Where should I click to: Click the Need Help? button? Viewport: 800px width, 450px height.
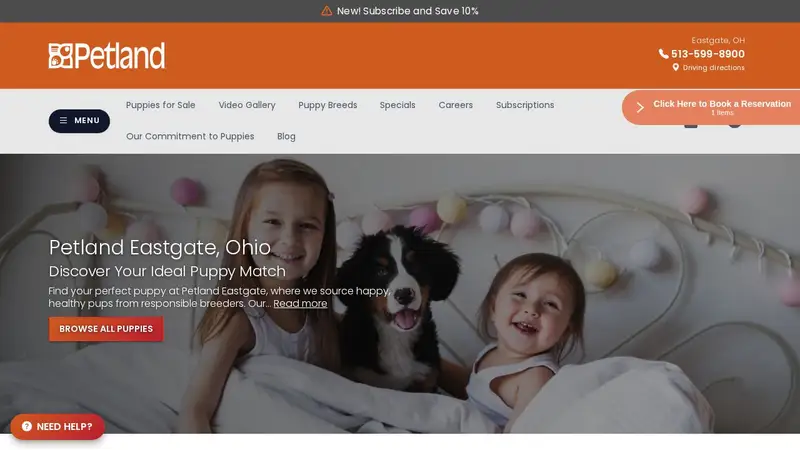point(58,426)
